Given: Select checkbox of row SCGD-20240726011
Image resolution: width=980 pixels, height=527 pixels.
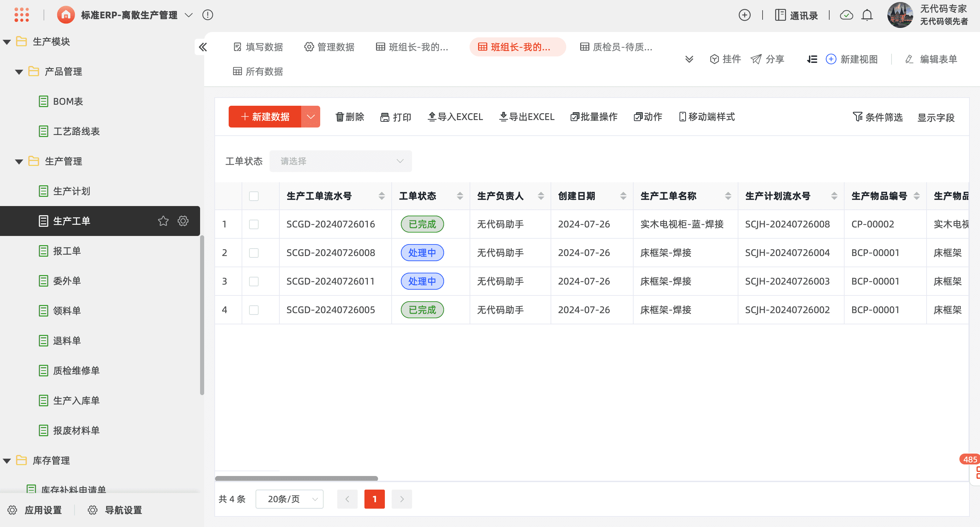Looking at the screenshot, I should point(254,282).
